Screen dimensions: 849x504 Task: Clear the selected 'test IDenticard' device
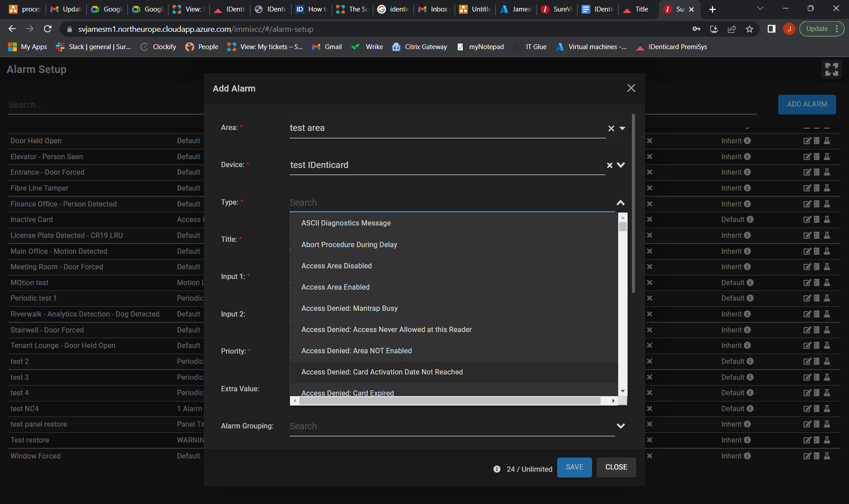click(x=609, y=165)
